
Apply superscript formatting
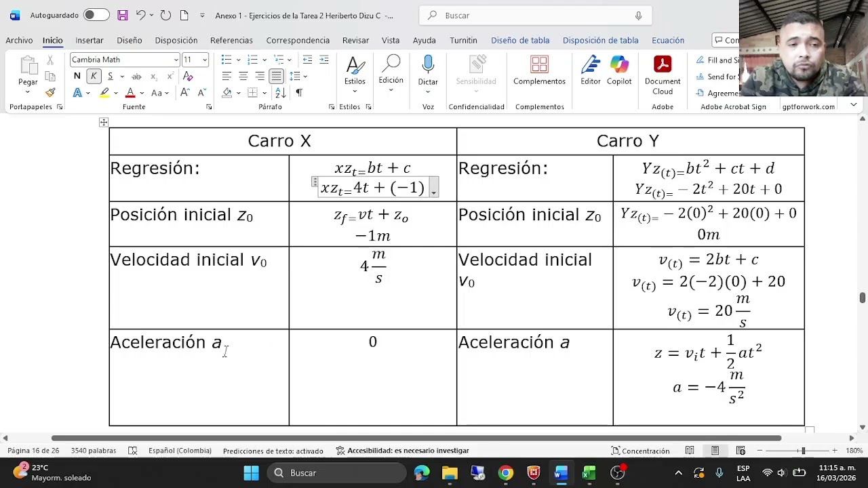tap(170, 76)
